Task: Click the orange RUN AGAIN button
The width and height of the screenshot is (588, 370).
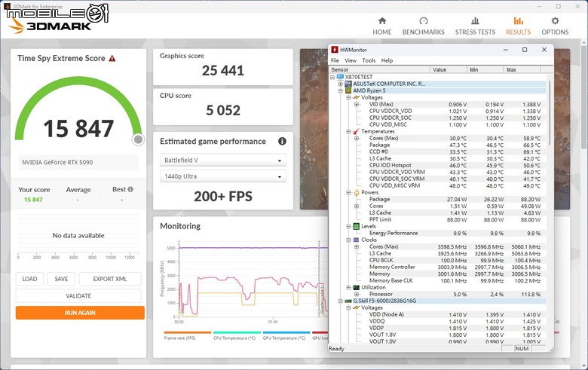Action: (80, 313)
